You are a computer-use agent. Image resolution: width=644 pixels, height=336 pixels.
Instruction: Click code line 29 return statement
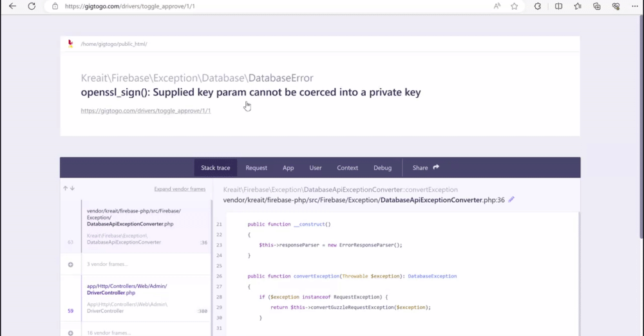pyautogui.click(x=350, y=307)
